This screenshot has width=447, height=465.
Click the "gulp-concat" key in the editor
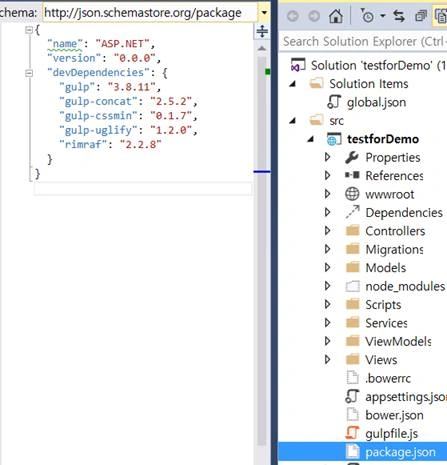[x=98, y=101]
